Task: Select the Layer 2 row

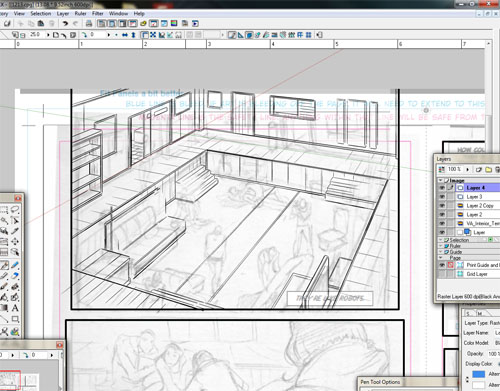Action: [478, 215]
